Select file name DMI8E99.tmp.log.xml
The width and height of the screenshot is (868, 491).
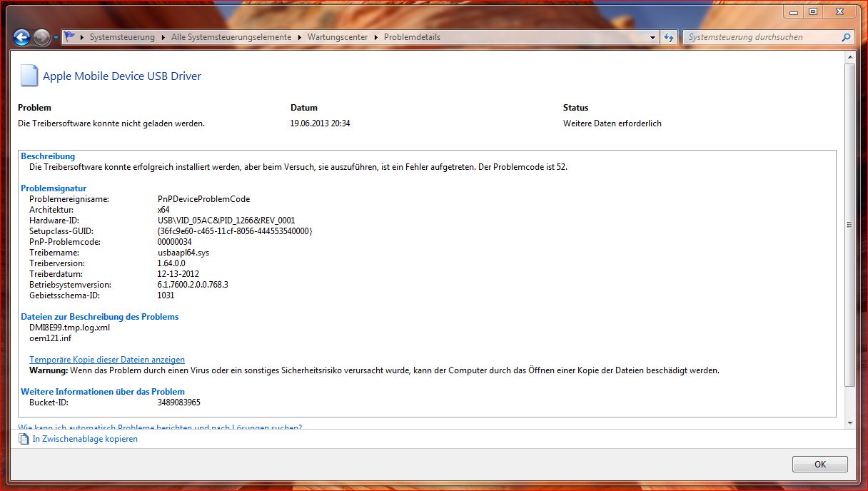tap(69, 328)
